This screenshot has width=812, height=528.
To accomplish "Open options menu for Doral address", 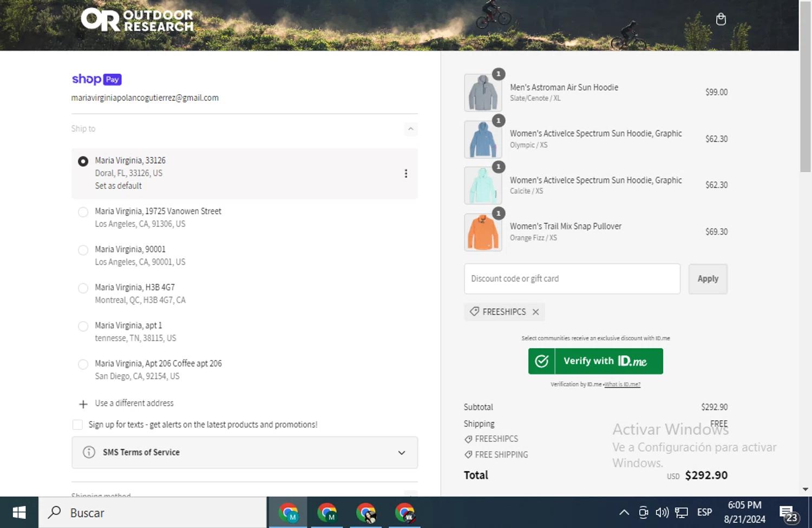I will pyautogui.click(x=405, y=173).
